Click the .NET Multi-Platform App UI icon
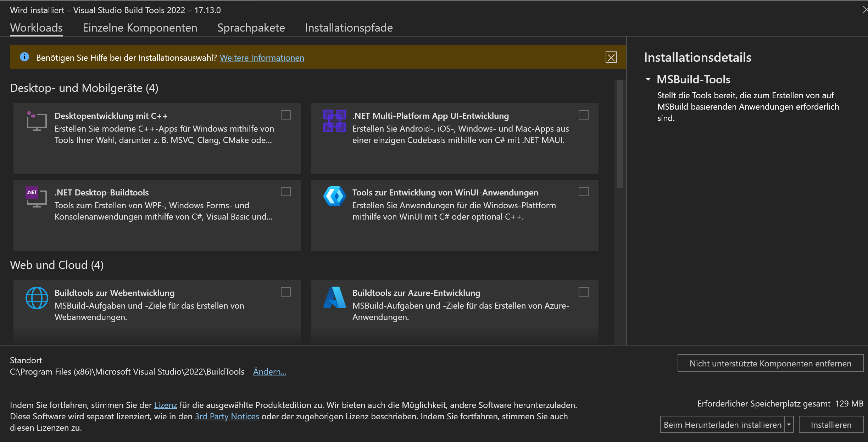Image resolution: width=868 pixels, height=442 pixels. (334, 121)
